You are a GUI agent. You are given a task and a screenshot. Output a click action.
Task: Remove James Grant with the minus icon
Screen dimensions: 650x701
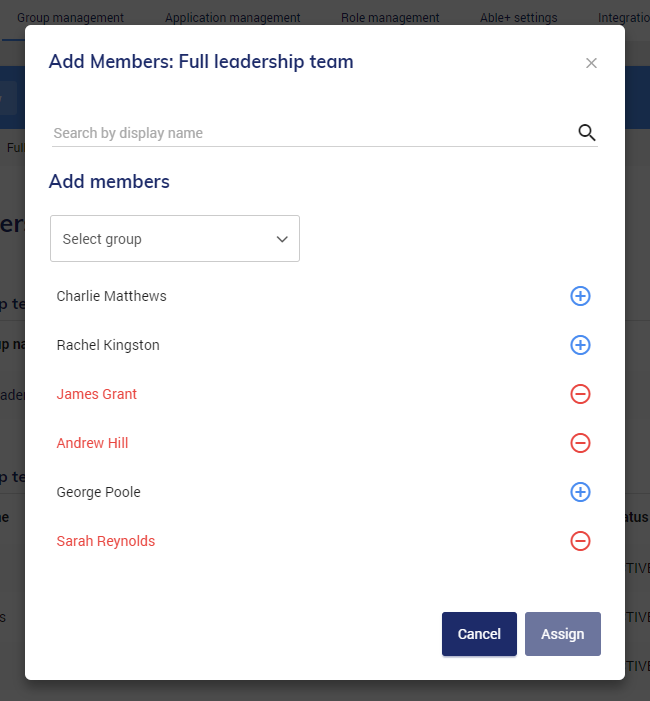click(580, 394)
